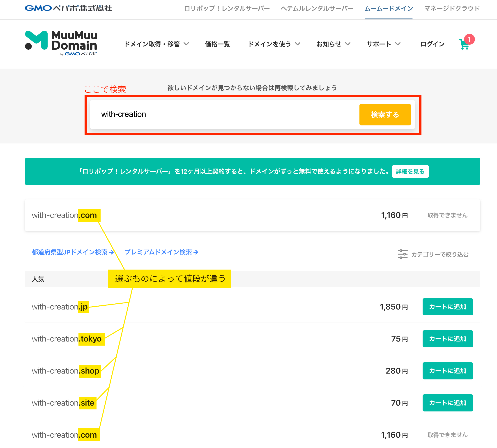The width and height of the screenshot is (497, 448).
Task: Click the ログイン link
Action: pyautogui.click(x=432, y=44)
